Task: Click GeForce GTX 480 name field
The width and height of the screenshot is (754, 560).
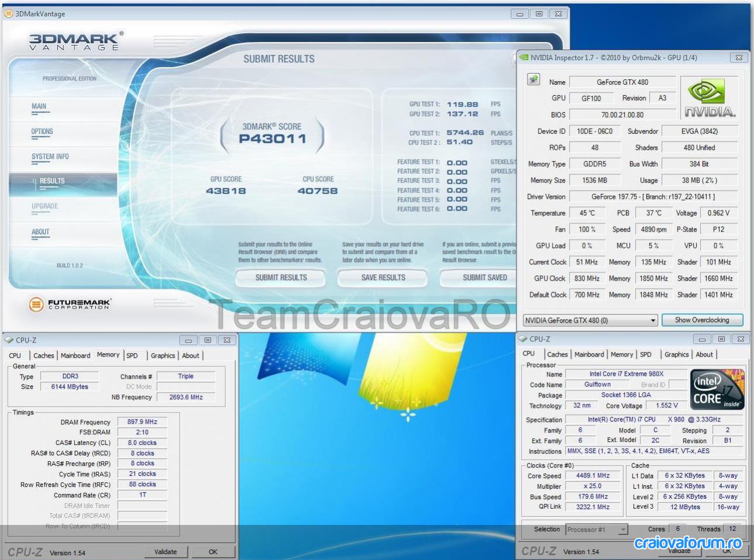Action: tap(622, 82)
